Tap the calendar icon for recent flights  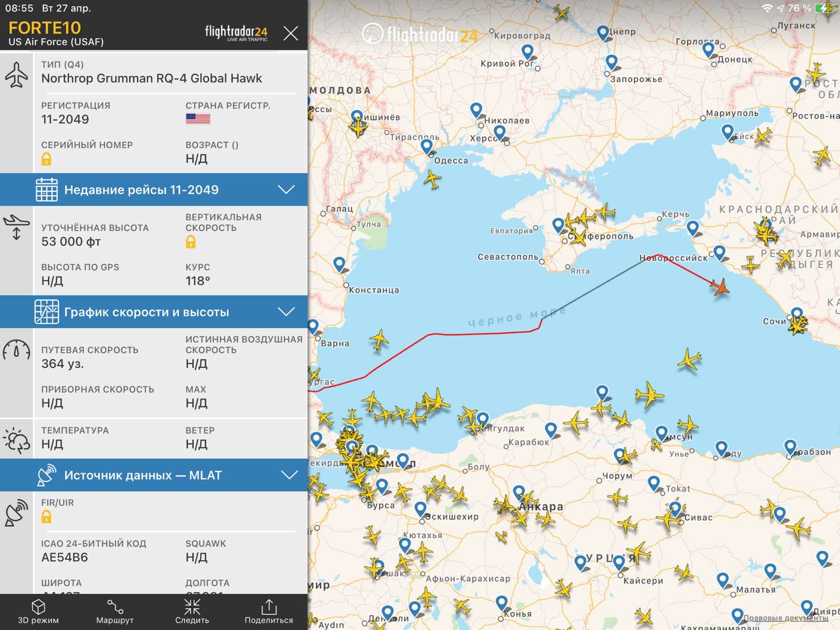coord(47,190)
